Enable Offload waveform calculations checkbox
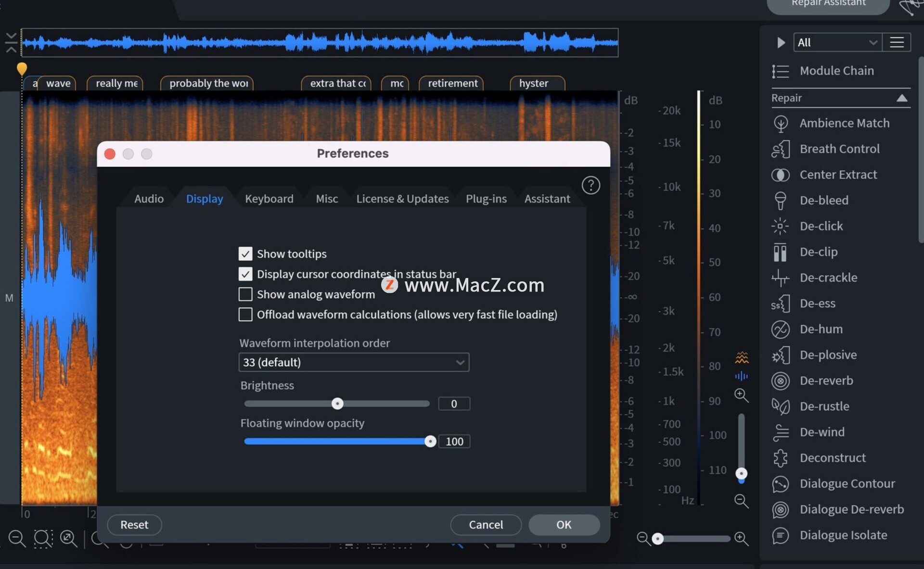 245,315
